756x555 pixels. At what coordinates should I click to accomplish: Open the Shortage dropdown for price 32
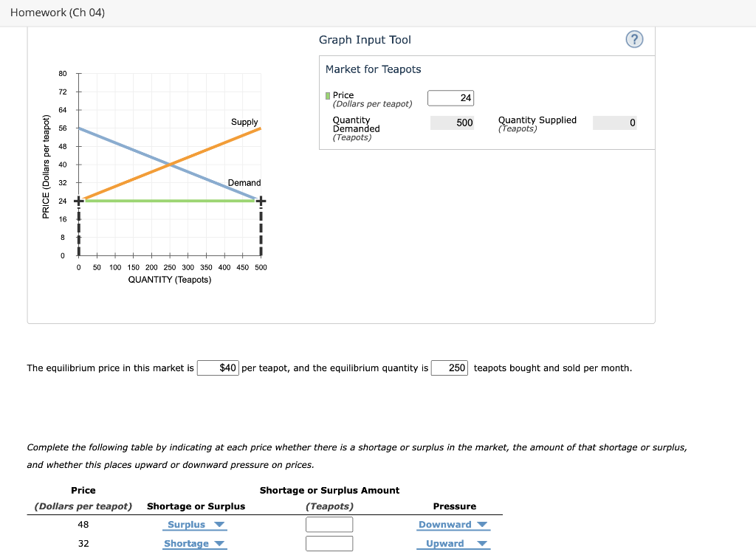[x=194, y=543]
